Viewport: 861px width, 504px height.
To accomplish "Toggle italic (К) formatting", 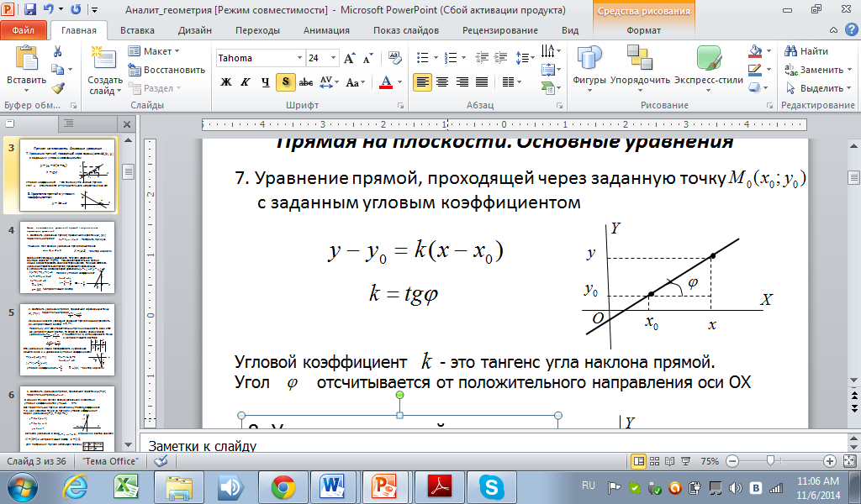I will pyautogui.click(x=245, y=82).
